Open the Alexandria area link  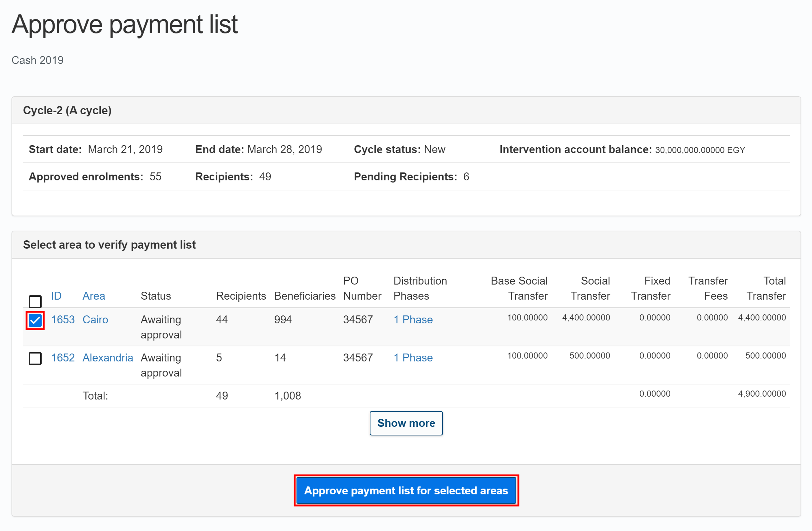[x=108, y=357]
